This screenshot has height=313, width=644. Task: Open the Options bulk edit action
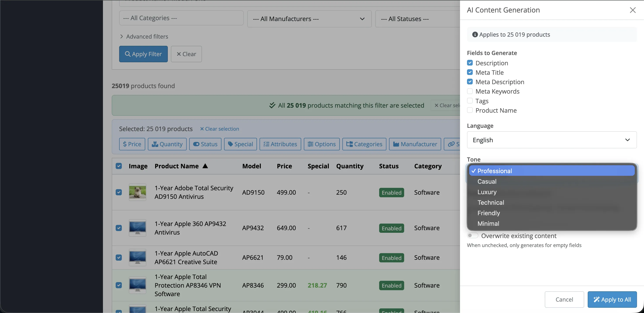(x=322, y=144)
